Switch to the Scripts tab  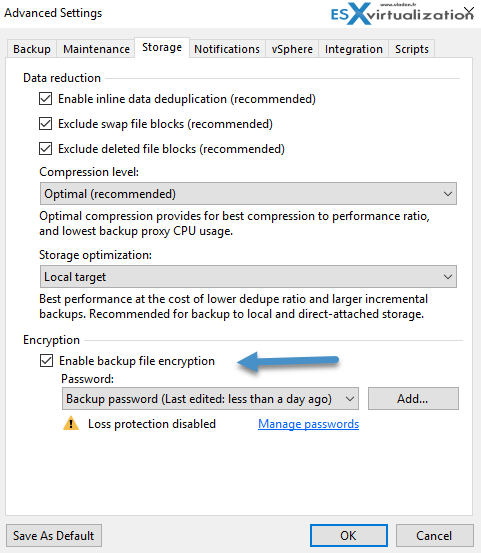pos(412,49)
